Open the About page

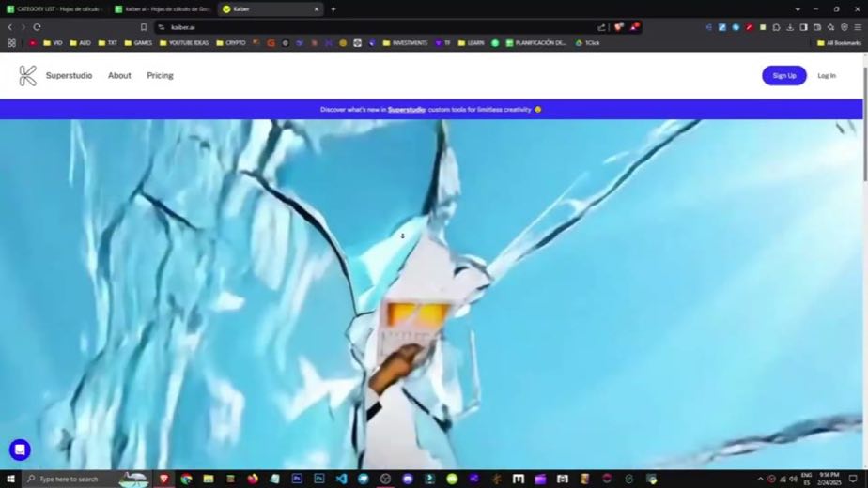pos(119,76)
